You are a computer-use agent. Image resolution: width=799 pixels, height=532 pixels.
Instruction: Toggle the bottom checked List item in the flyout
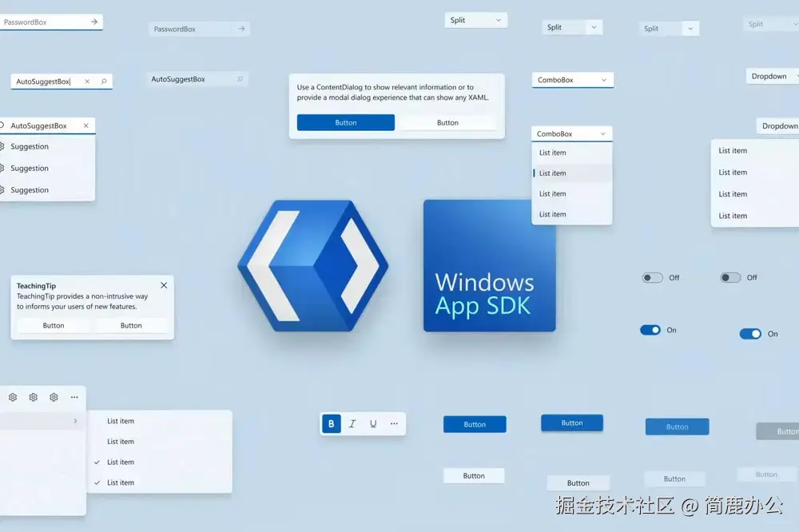[160, 482]
